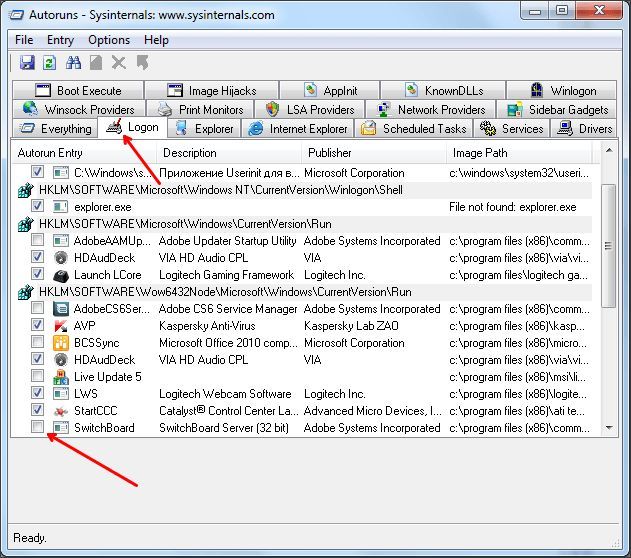
Task: Open the Drivers tab
Action: (x=584, y=129)
